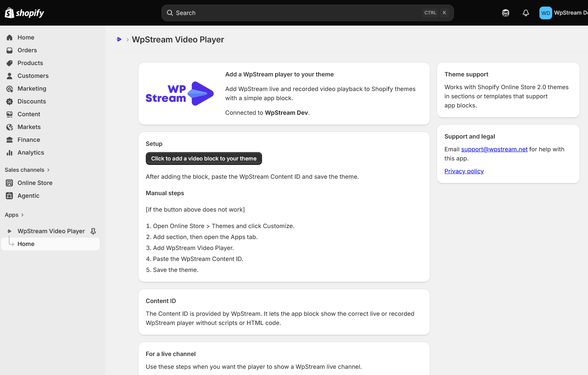
Task: Click the 'Content ID' heading
Action: (161, 301)
